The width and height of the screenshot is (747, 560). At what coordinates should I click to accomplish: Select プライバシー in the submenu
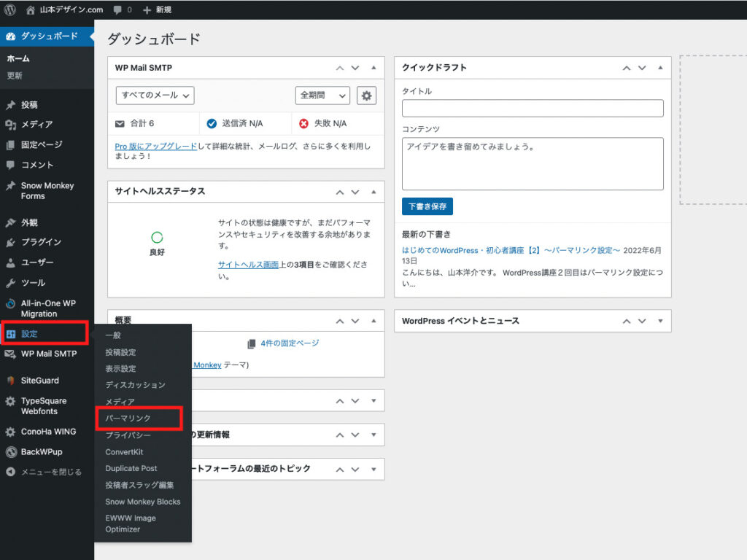click(x=128, y=435)
